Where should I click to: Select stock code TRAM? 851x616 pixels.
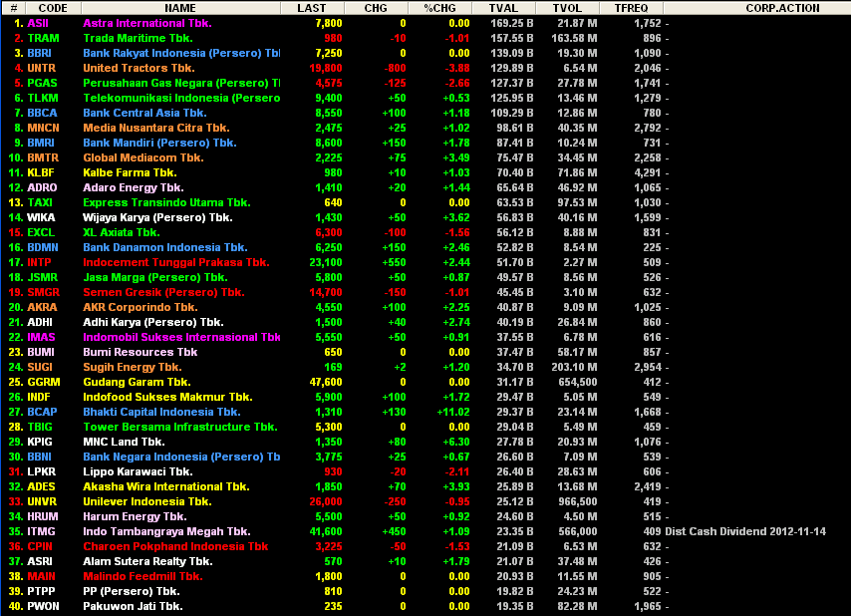tap(44, 39)
